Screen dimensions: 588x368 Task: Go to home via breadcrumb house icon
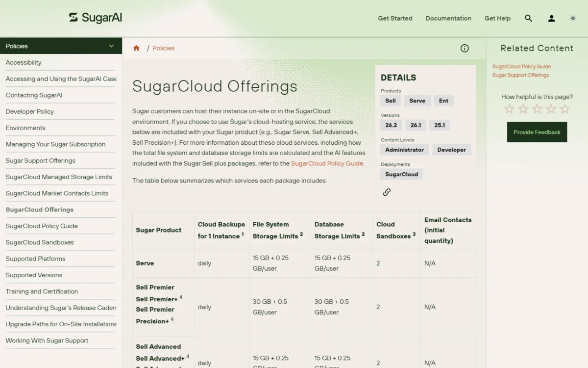(x=136, y=48)
